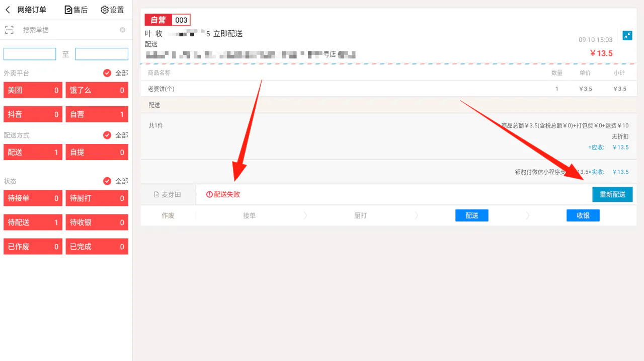Show 已作废 status orders
The image size is (644, 361).
tap(33, 247)
